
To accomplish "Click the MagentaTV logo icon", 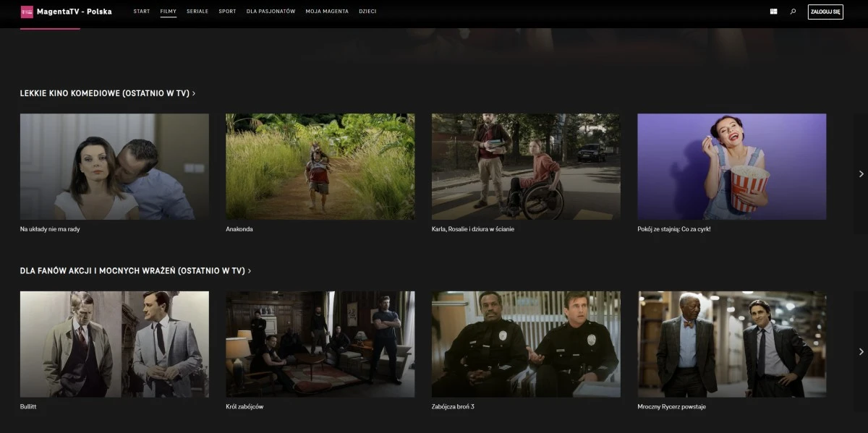I will 27,12.
